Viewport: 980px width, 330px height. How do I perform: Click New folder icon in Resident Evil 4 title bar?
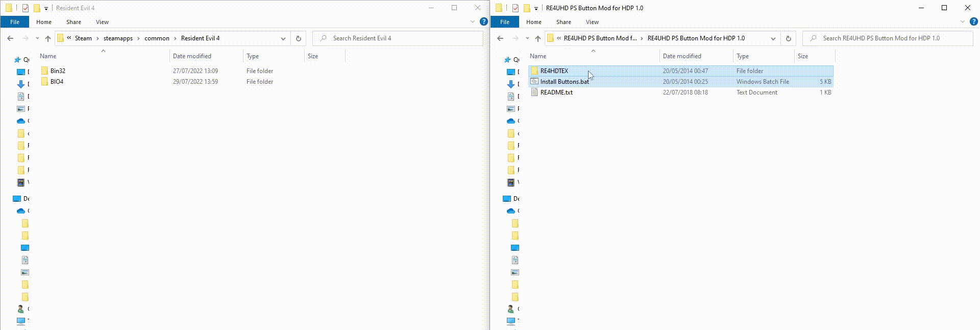(x=36, y=8)
